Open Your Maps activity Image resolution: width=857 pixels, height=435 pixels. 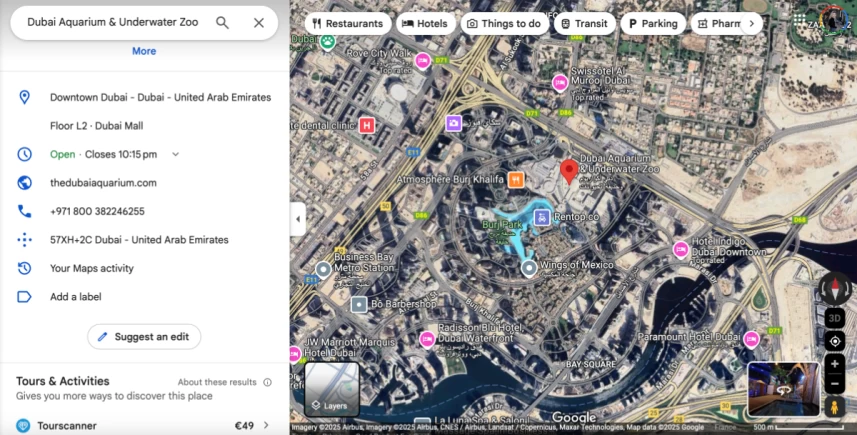pos(92,268)
